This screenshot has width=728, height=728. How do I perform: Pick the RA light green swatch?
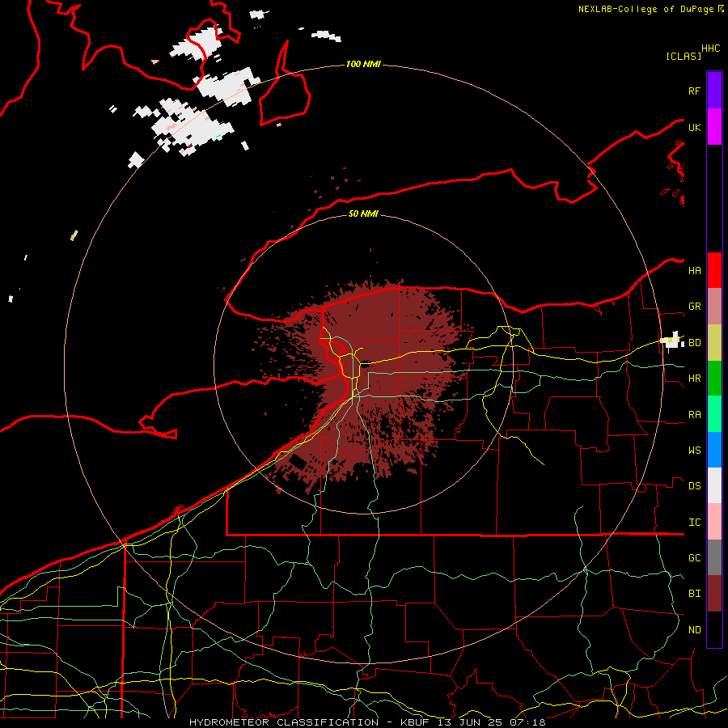tap(714, 414)
